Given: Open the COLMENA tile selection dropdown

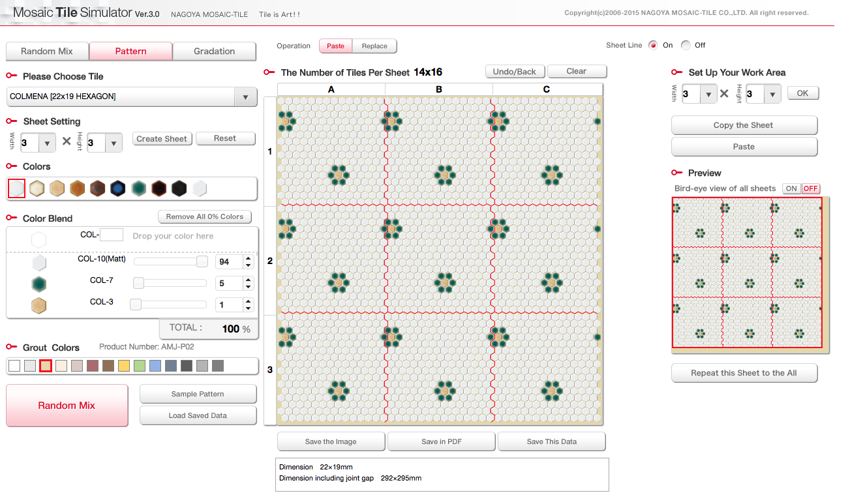Looking at the screenshot, I should point(246,96).
